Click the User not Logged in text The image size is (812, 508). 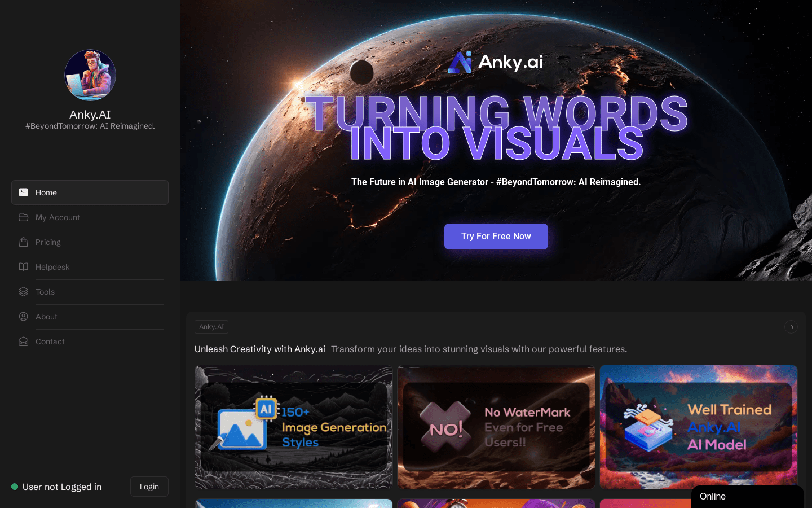tap(62, 487)
